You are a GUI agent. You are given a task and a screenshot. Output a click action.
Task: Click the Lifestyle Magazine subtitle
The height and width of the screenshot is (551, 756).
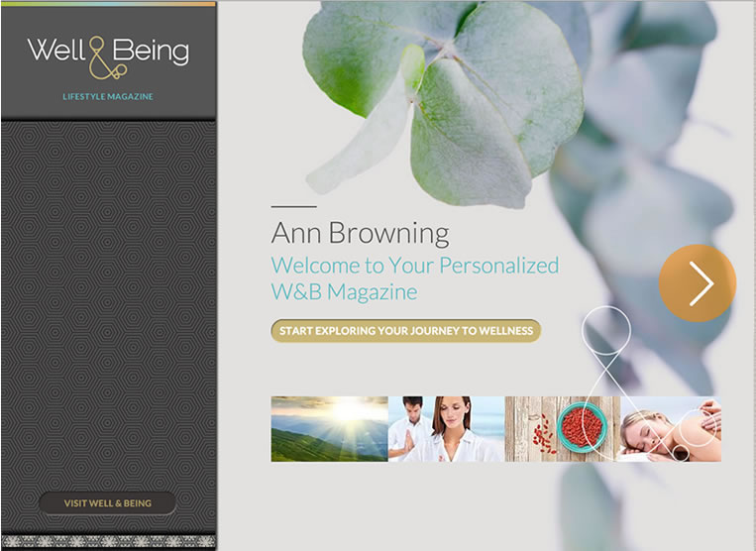(108, 96)
